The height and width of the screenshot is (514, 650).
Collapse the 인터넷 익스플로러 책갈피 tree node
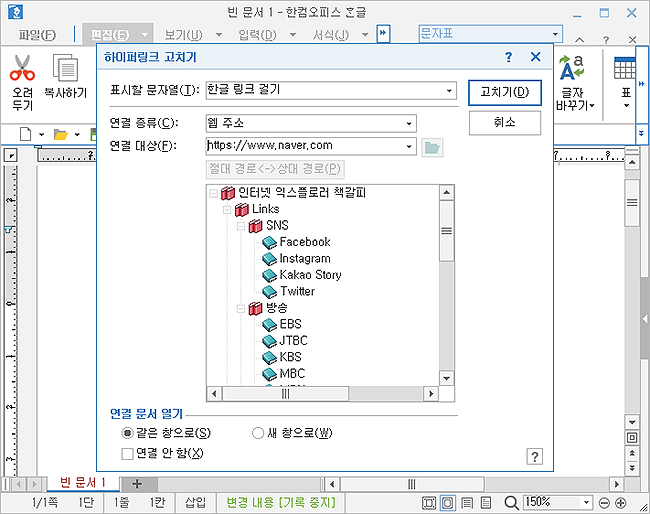pyautogui.click(x=213, y=193)
